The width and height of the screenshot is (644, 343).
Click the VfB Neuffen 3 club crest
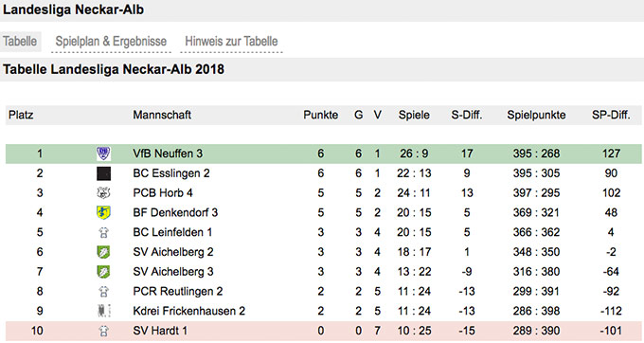click(103, 153)
